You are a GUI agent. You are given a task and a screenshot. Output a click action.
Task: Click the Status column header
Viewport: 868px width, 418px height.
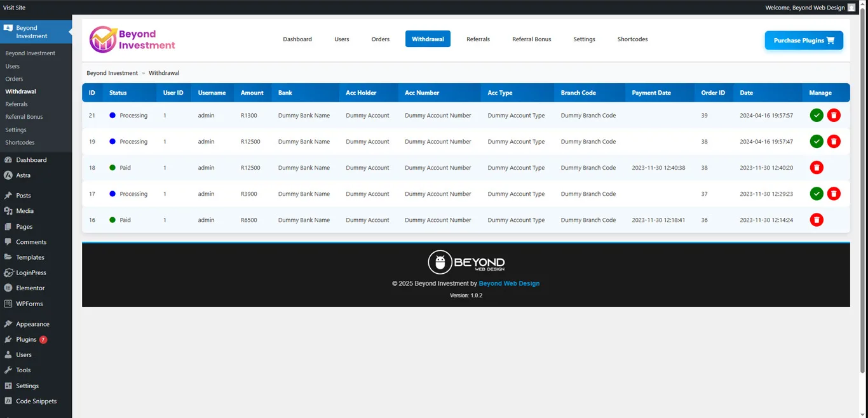click(x=118, y=93)
